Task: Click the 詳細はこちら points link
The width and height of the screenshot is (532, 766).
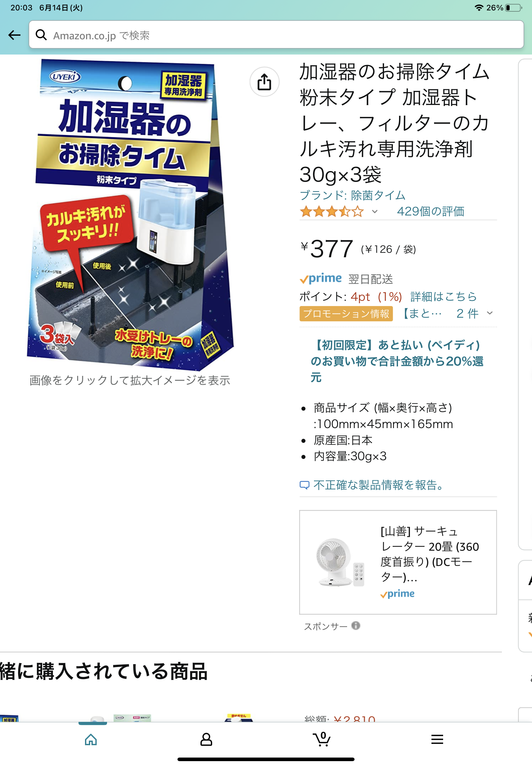Action: pos(443,296)
